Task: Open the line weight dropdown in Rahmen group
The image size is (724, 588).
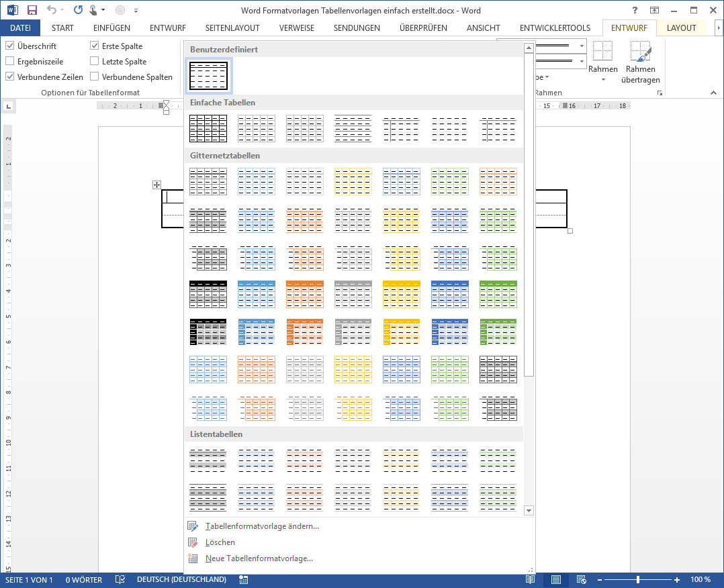Action: click(x=582, y=61)
